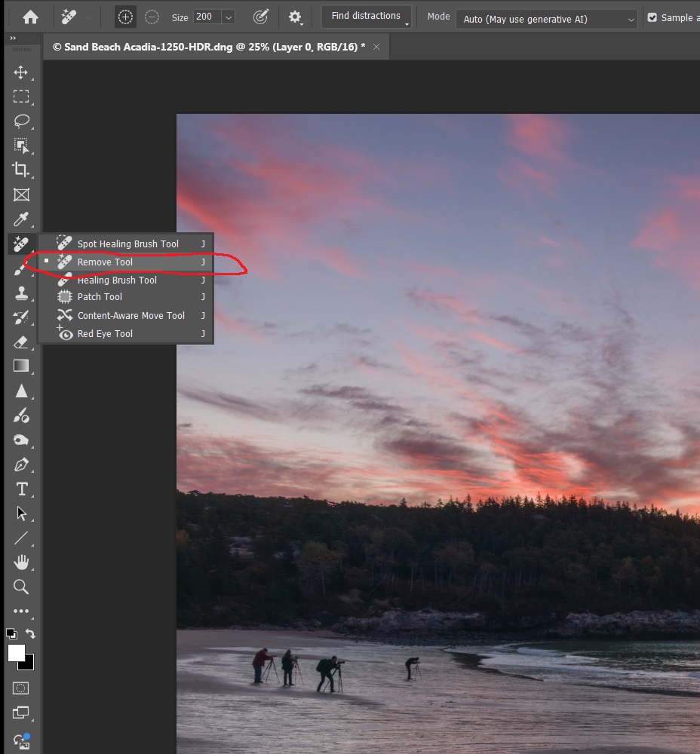
Task: Select the Horizontal Type tool
Action: click(x=21, y=489)
